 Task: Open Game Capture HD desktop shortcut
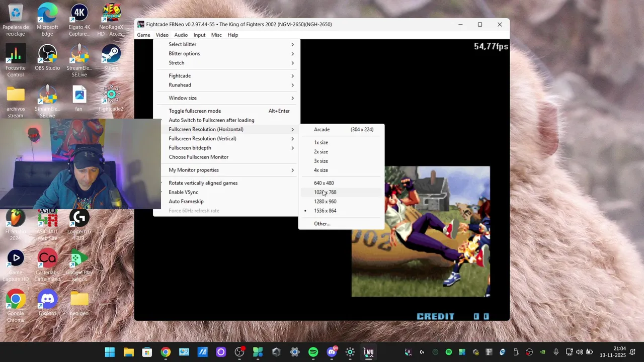tap(16, 266)
